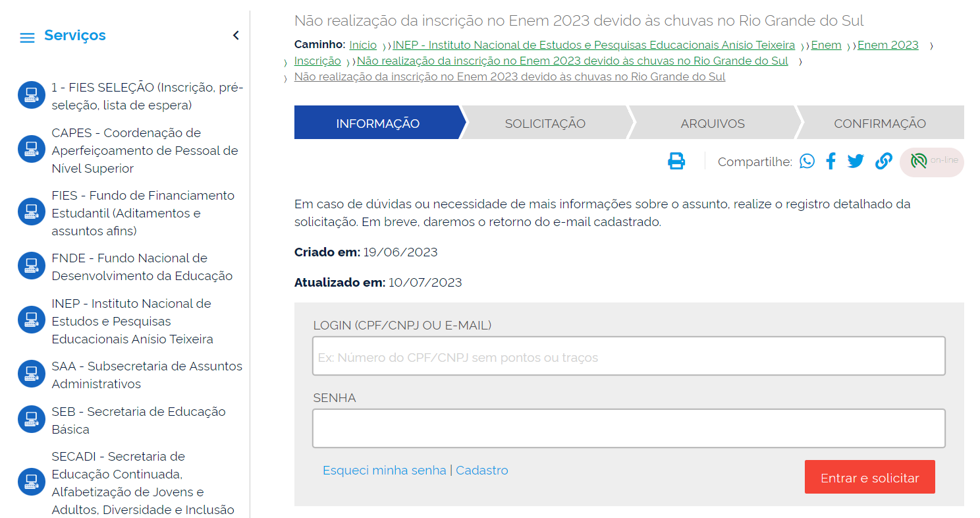Select SEB - Secretaria de Educação Básica

[x=138, y=420]
